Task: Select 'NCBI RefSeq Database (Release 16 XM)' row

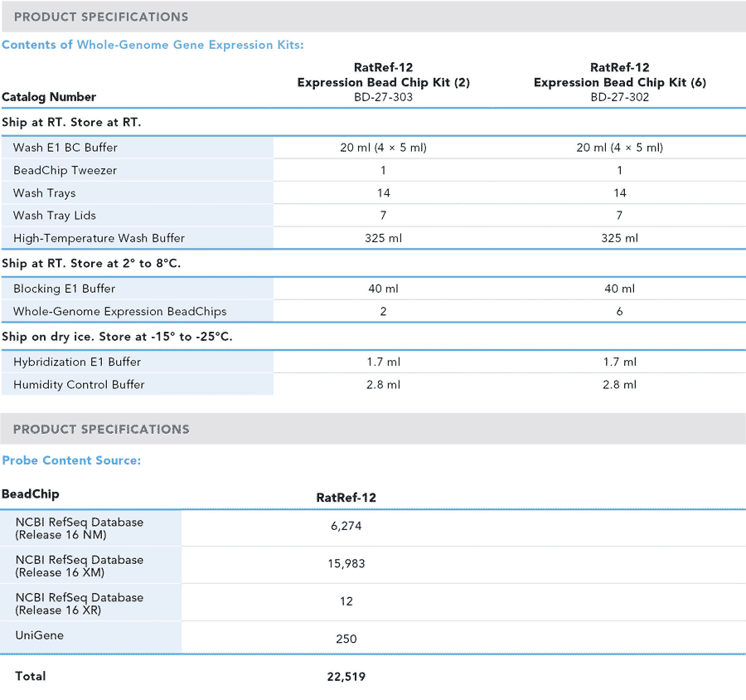Action: [x=80, y=566]
